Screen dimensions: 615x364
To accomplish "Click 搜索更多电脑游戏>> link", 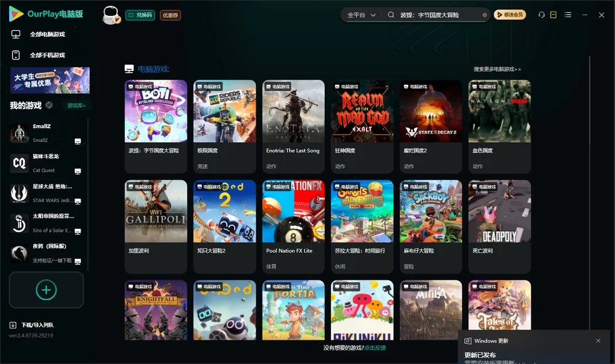I will tap(498, 69).
